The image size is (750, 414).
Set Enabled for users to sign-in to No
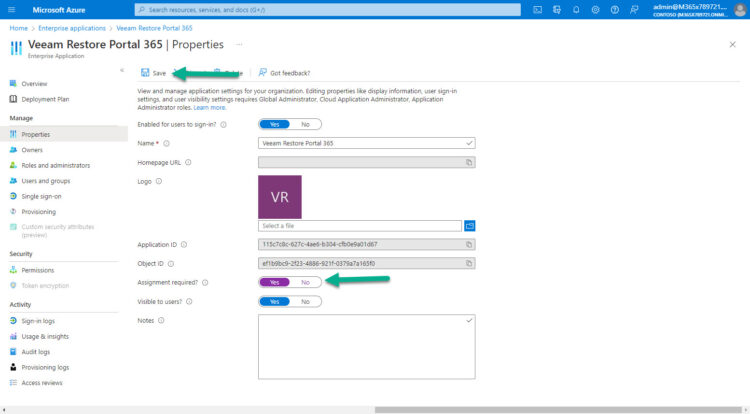coord(305,124)
